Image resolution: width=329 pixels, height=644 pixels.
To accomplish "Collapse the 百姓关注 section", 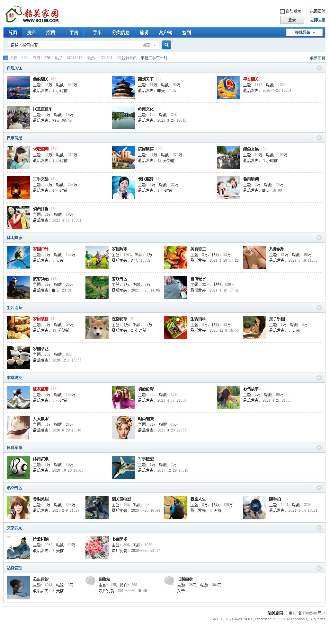I will [x=319, y=68].
